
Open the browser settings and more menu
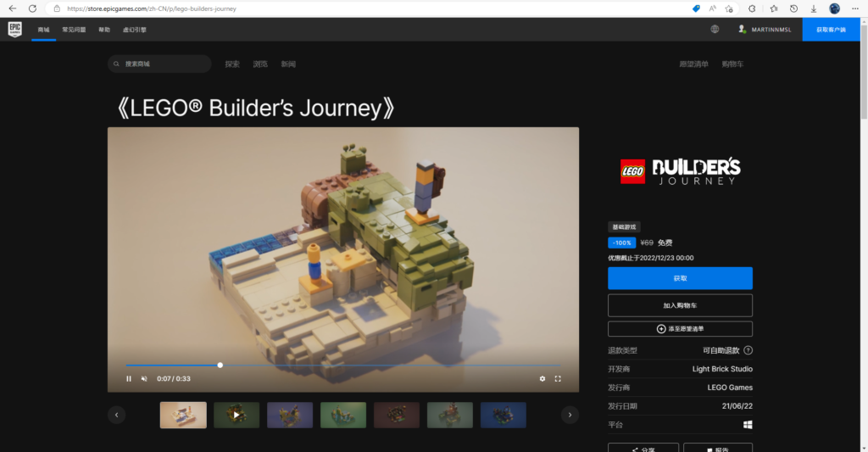tap(854, 8)
